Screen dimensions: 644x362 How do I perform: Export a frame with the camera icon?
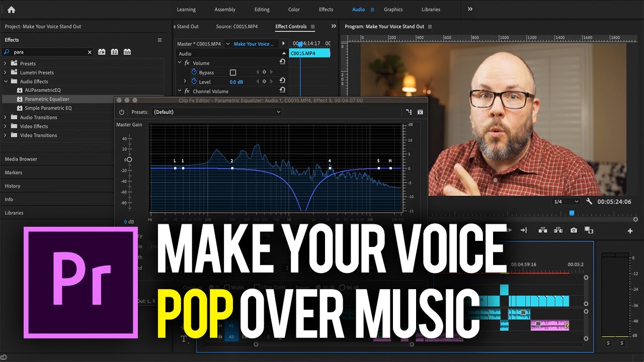[x=574, y=230]
